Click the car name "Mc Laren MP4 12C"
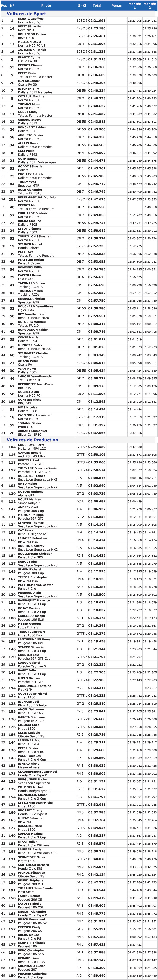Screen dimensions: 158x980 [x=32, y=449]
